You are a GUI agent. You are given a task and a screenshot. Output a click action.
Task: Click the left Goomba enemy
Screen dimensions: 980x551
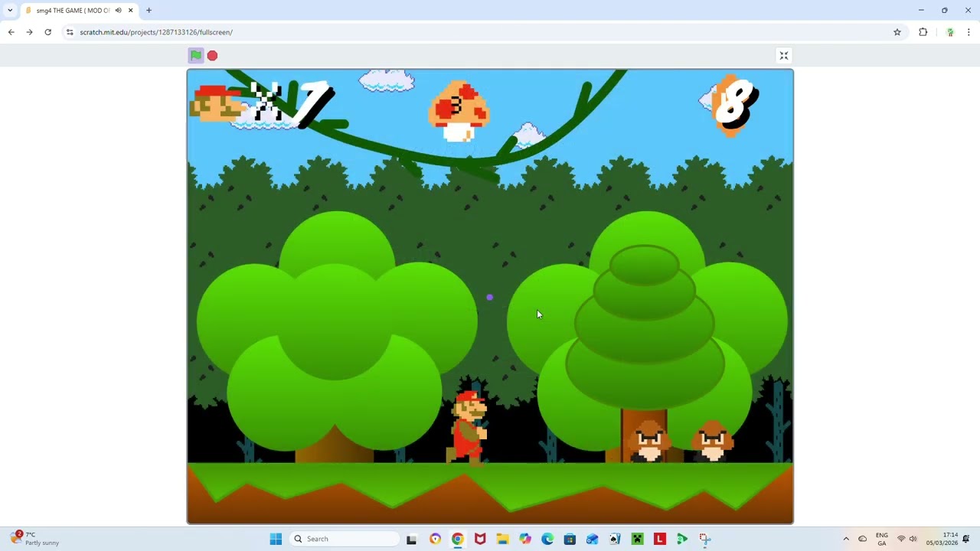pyautogui.click(x=649, y=441)
